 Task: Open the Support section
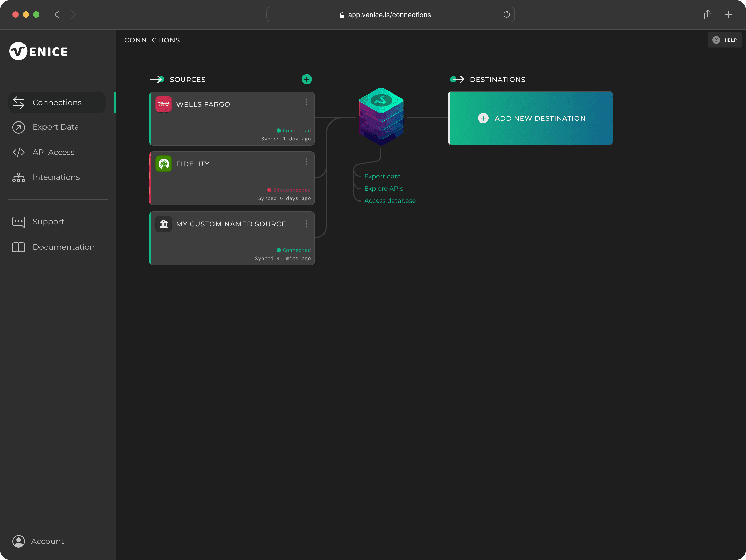point(48,222)
